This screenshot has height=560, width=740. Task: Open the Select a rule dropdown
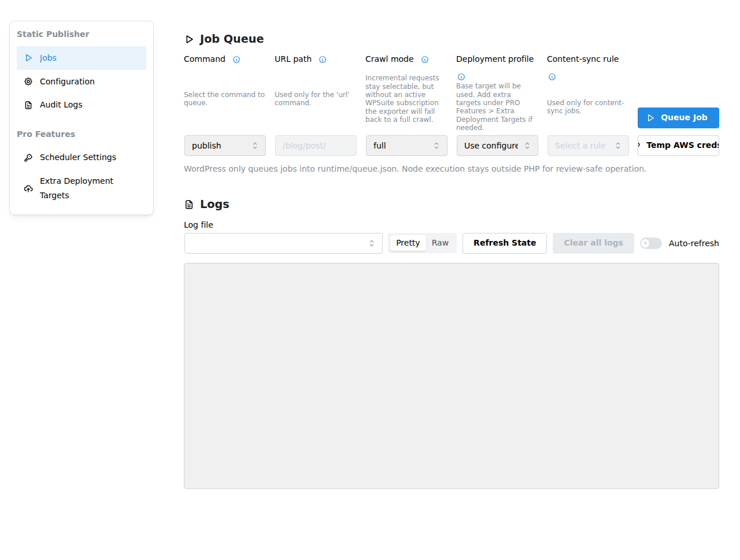click(x=588, y=146)
